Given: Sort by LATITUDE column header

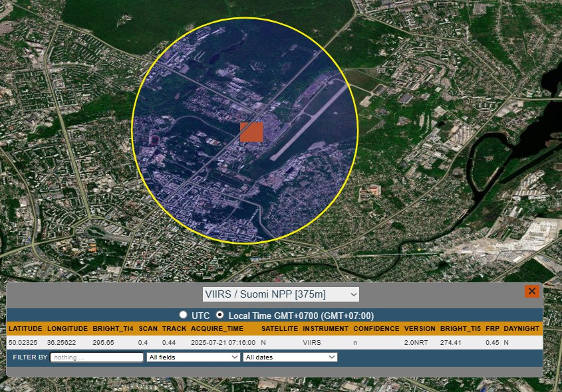Looking at the screenshot, I should tap(25, 329).
